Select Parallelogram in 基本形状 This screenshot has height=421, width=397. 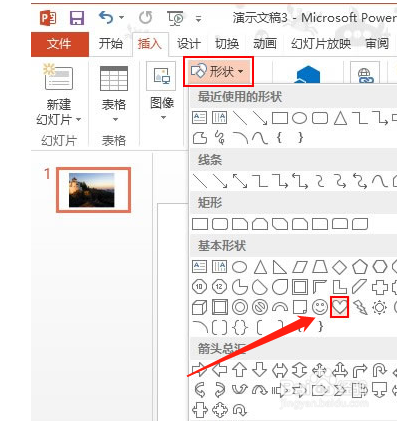(300, 267)
